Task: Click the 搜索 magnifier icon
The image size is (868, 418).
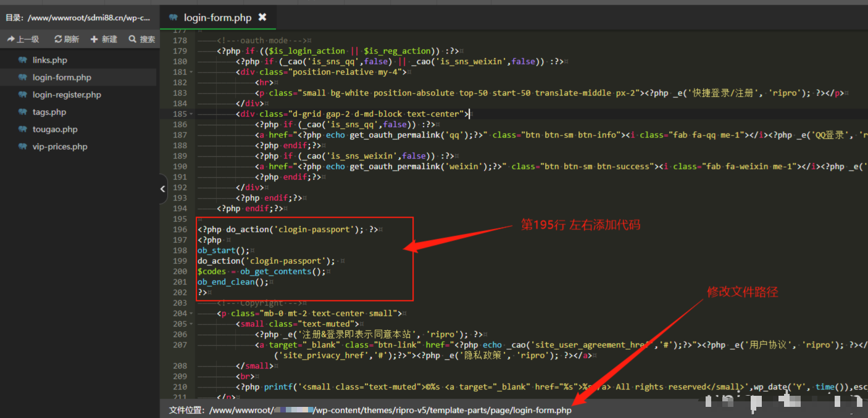Action: tap(132, 40)
